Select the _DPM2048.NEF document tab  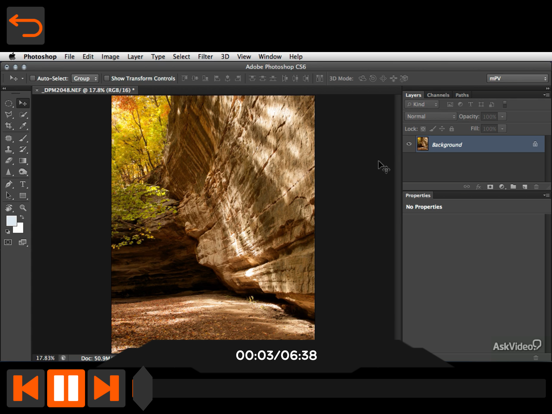click(86, 90)
